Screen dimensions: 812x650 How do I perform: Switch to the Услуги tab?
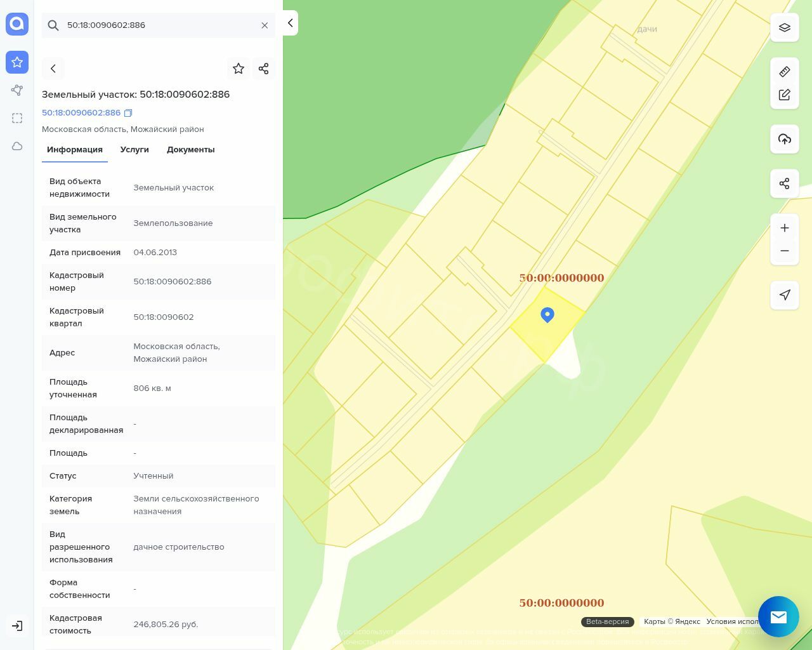coord(134,150)
